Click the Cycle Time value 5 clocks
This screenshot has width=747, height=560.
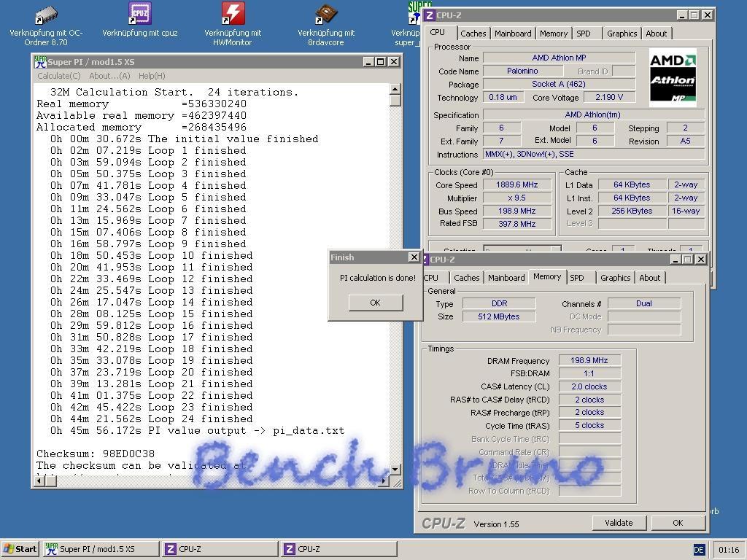[x=589, y=425]
